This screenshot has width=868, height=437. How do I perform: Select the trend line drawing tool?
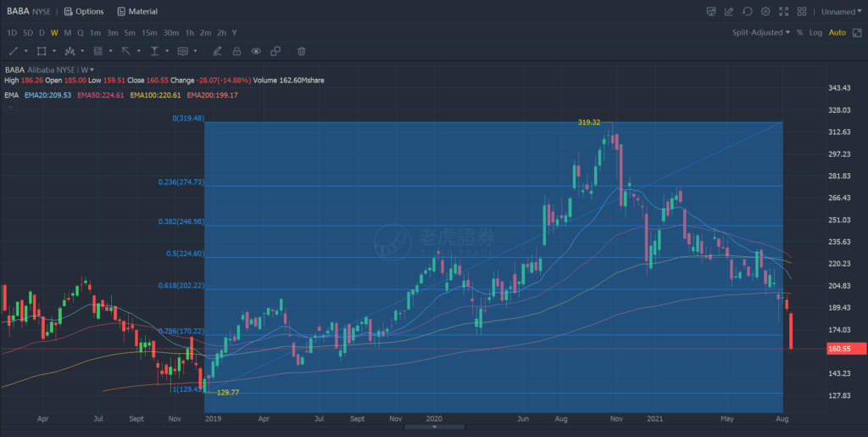(x=14, y=51)
